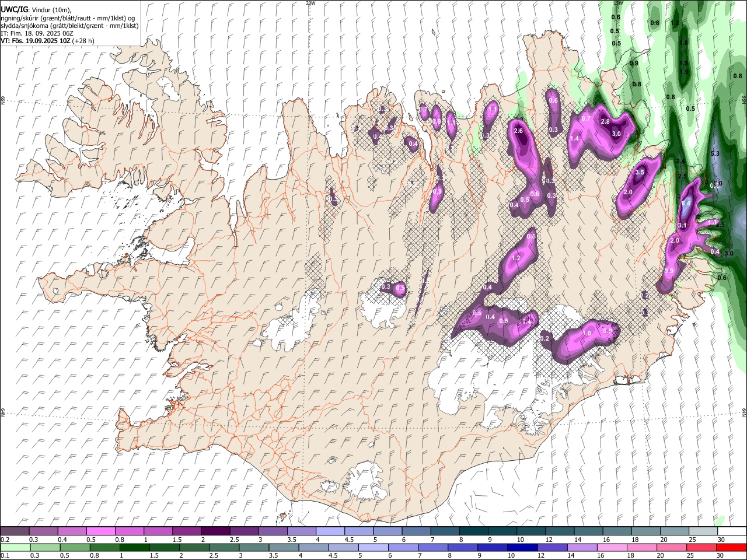Pick the 2 swatch in lower rain legend row

click(194, 547)
